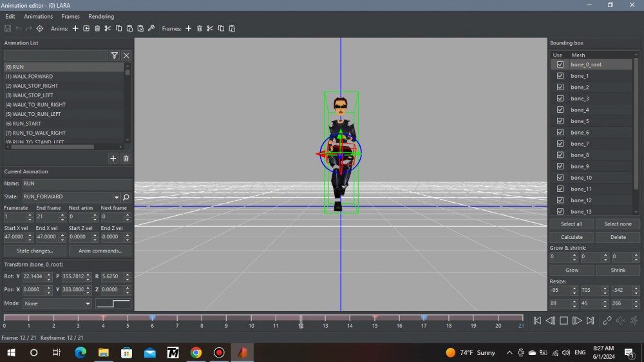Screen dimensions: 644x362
Task: Click Pos Y value stepper arrows
Action: click(x=88, y=290)
